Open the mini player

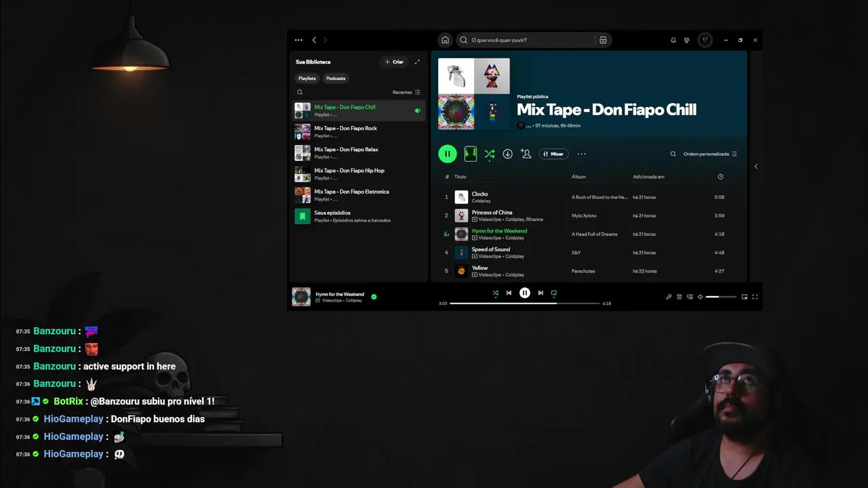[x=745, y=297]
